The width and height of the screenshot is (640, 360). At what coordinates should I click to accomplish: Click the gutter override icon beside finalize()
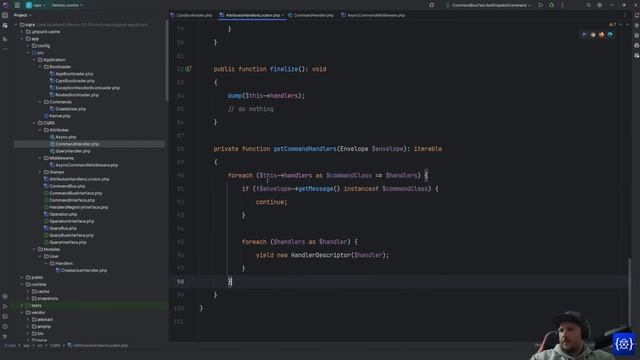pos(188,69)
